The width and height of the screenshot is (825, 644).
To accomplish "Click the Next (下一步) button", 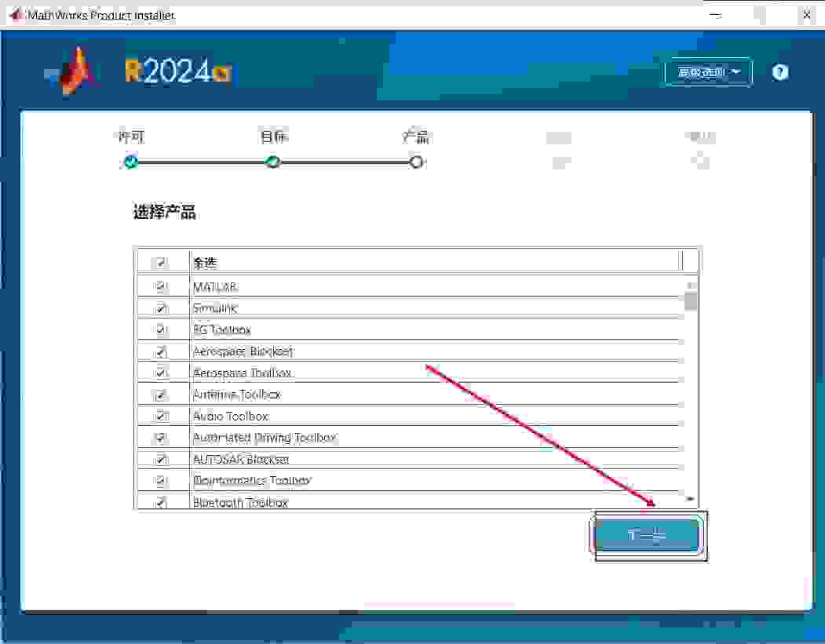I will click(x=647, y=535).
